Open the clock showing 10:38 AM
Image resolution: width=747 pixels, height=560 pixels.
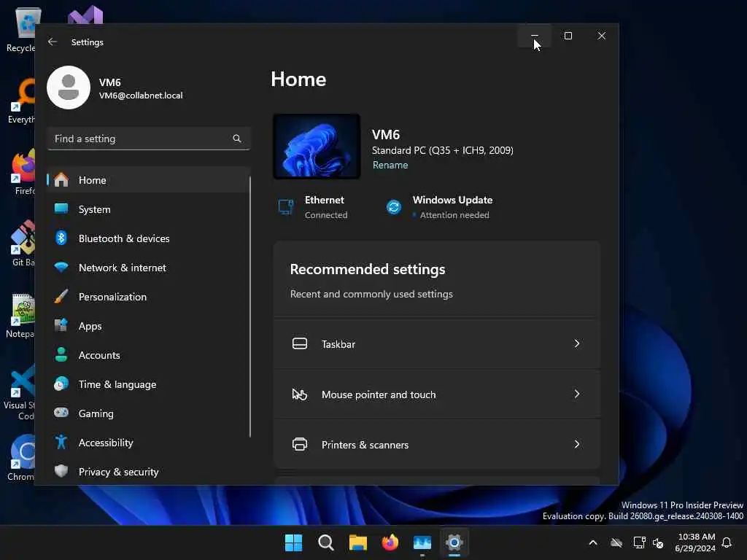tap(695, 542)
